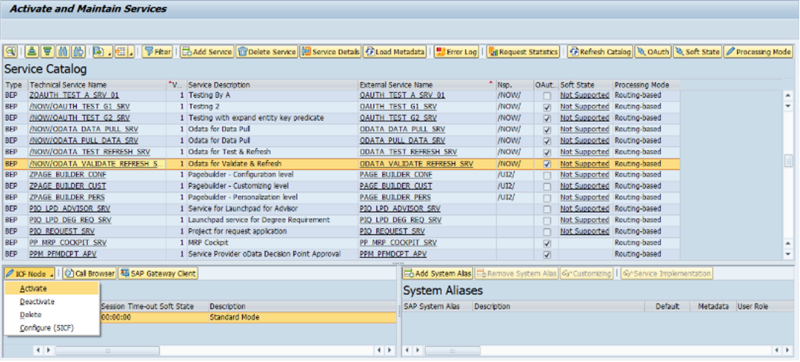Untick OAuth checkbox for ODATA_VALIDATE_REFRESH_SRV row
The width and height of the screenshot is (800, 362).
tap(547, 164)
